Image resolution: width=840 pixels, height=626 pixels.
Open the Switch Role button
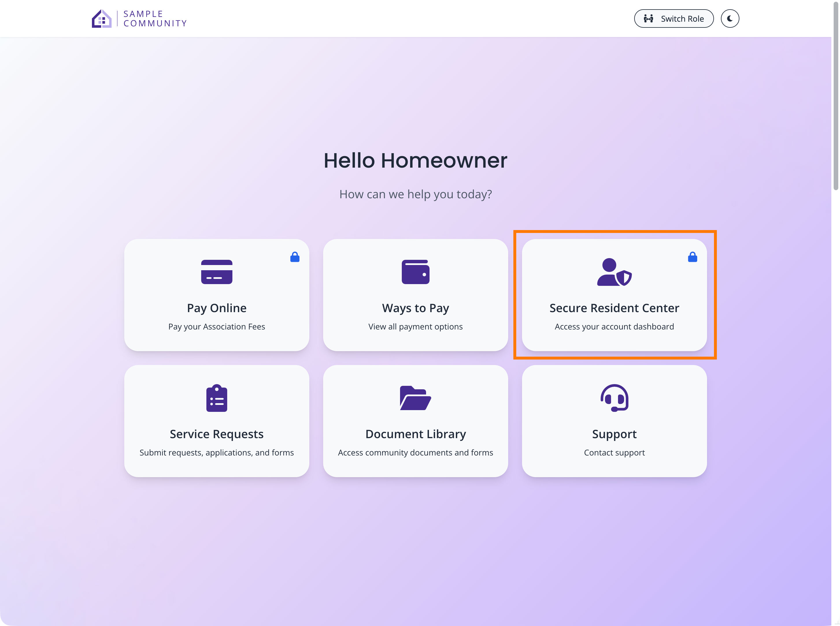[674, 18]
